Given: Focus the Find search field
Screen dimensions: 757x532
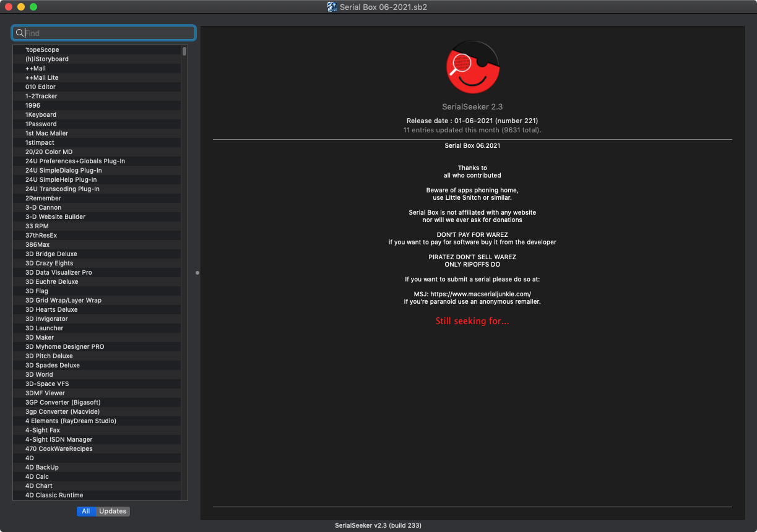Looking at the screenshot, I should (x=108, y=33).
